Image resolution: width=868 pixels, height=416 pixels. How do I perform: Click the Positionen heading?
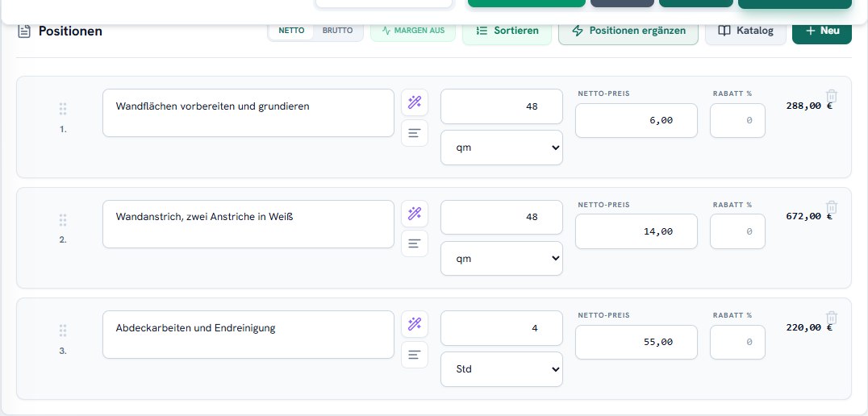point(70,31)
